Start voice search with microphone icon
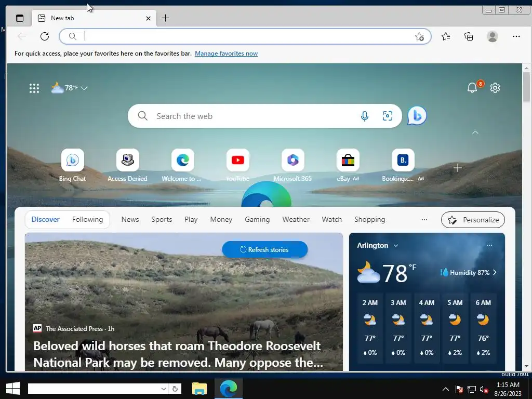Image resolution: width=532 pixels, height=399 pixels. click(x=365, y=116)
